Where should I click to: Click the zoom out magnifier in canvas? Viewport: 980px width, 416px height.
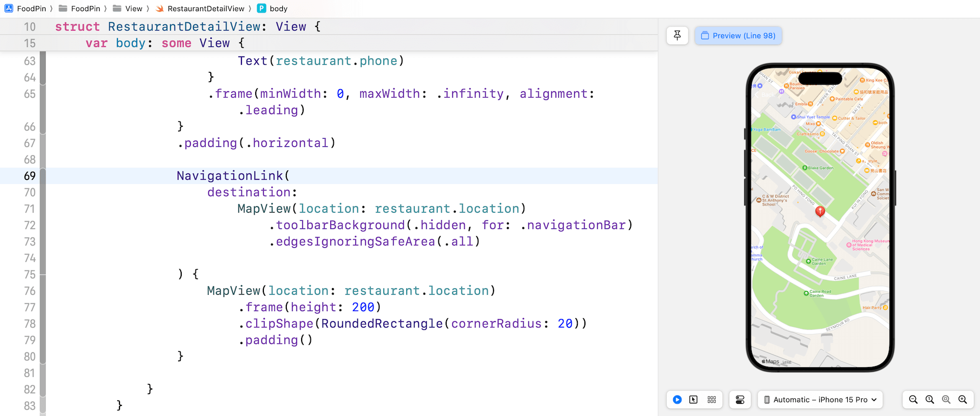(x=913, y=400)
